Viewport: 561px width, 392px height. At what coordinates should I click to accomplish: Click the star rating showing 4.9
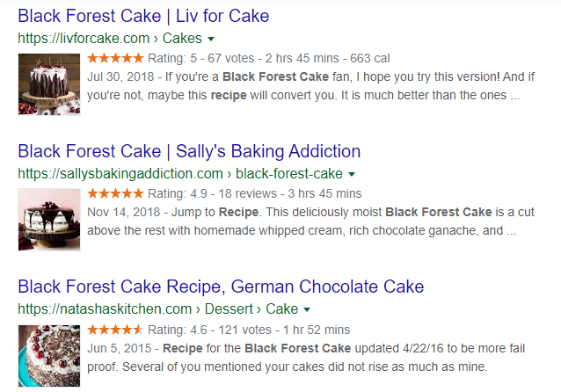click(115, 193)
